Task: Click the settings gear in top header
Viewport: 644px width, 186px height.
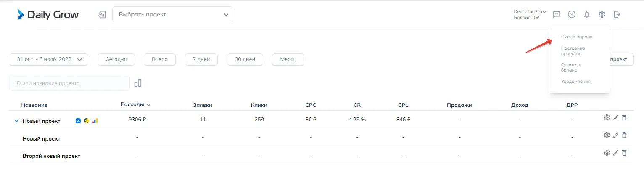Action: click(x=602, y=14)
